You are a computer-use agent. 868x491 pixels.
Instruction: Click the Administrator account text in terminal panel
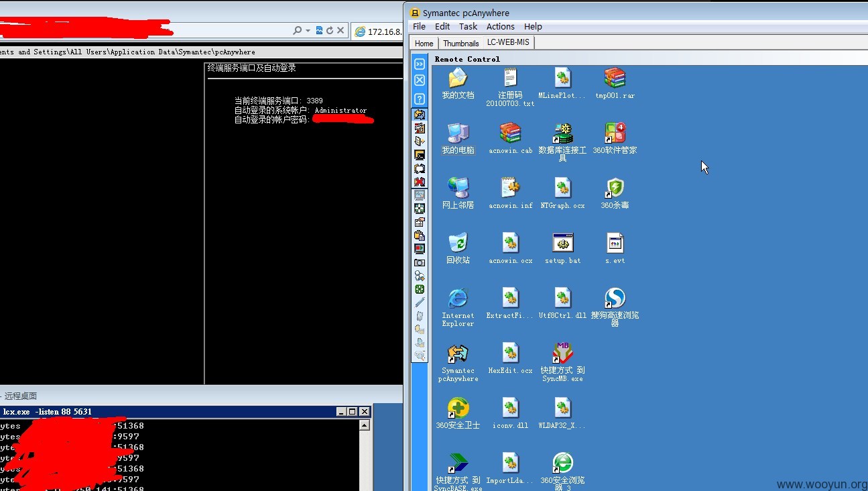pos(340,110)
